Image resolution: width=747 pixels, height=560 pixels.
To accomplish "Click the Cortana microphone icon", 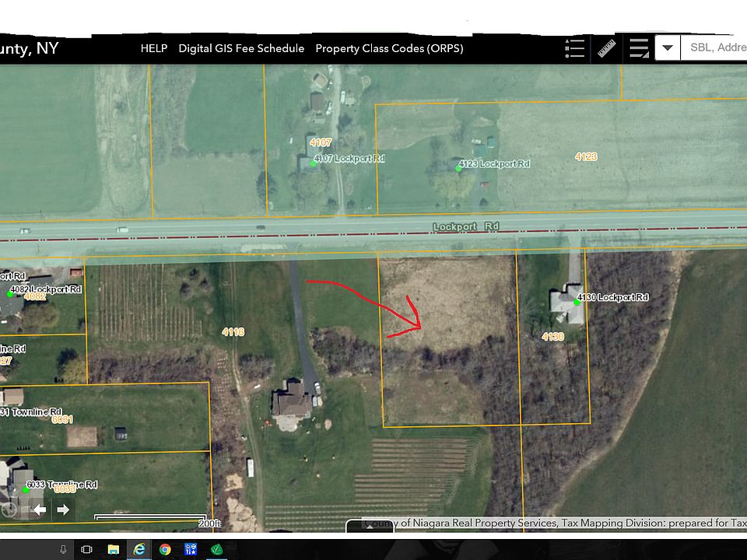I will tap(62, 549).
